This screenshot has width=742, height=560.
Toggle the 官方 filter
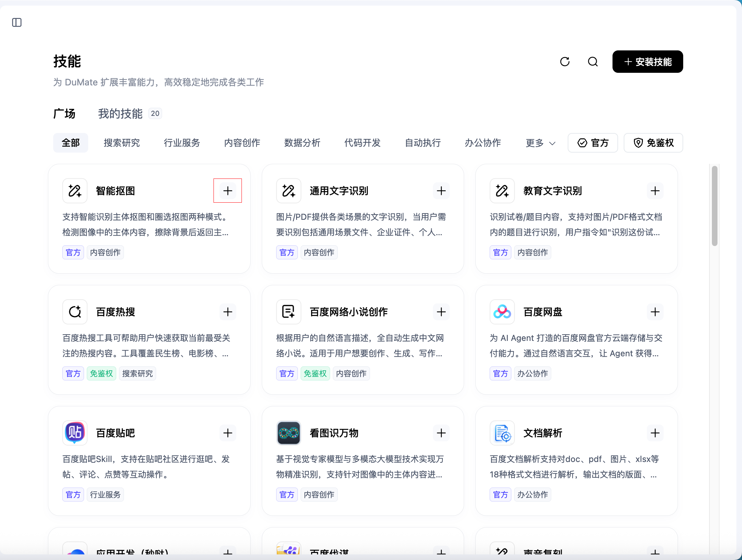tap(593, 143)
